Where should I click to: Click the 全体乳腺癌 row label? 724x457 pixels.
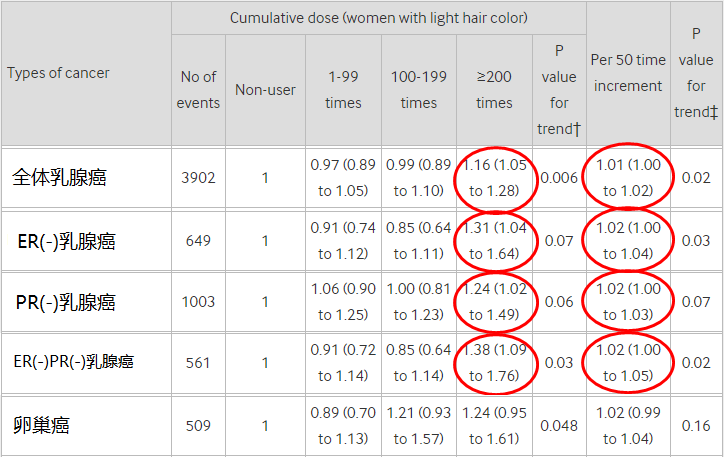(60, 178)
